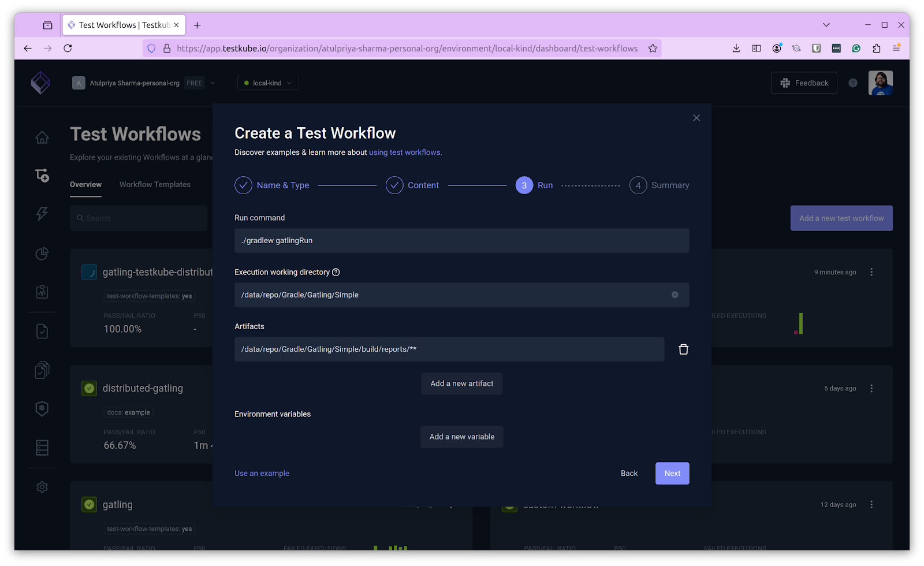The height and width of the screenshot is (566, 924).
Task: Click the Back button
Action: (x=629, y=474)
